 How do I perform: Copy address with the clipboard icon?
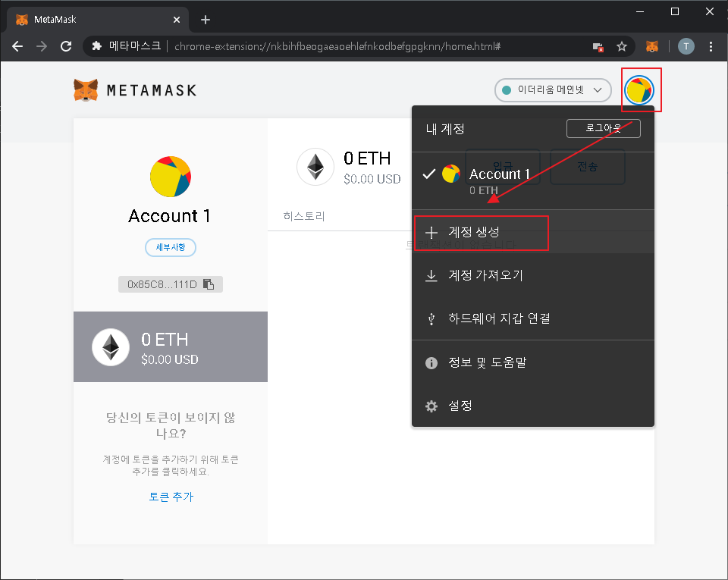tap(209, 284)
